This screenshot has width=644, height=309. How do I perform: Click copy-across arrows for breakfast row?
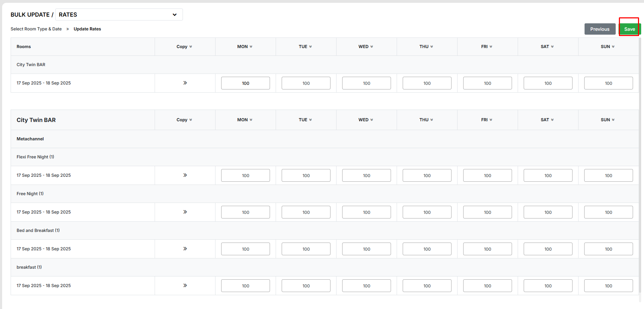[x=185, y=286]
